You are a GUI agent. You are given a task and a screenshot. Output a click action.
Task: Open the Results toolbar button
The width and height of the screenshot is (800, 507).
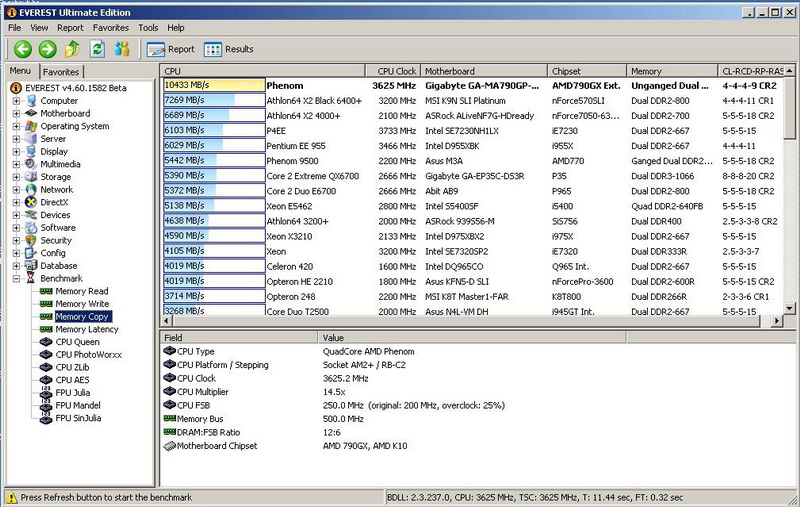tap(229, 49)
